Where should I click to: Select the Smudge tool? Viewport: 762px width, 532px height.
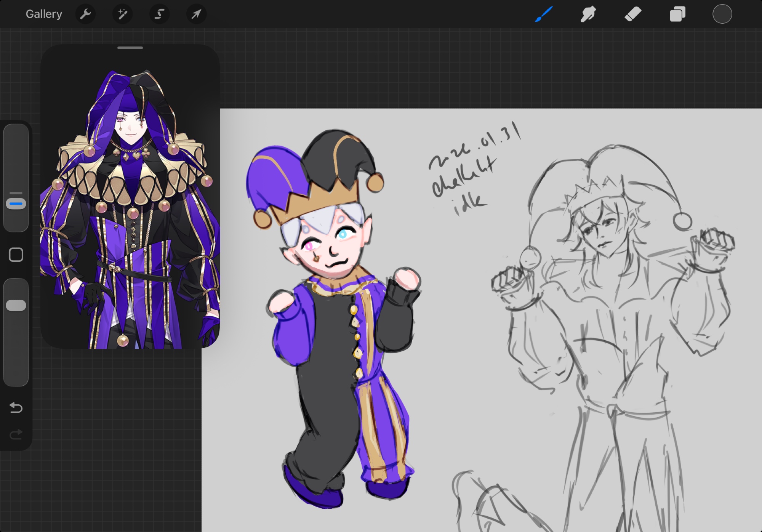588,14
